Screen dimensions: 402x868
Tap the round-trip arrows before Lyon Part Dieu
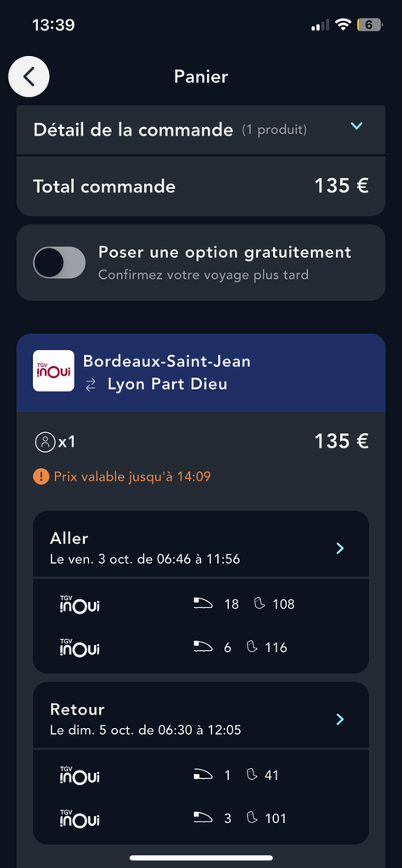[x=91, y=386]
